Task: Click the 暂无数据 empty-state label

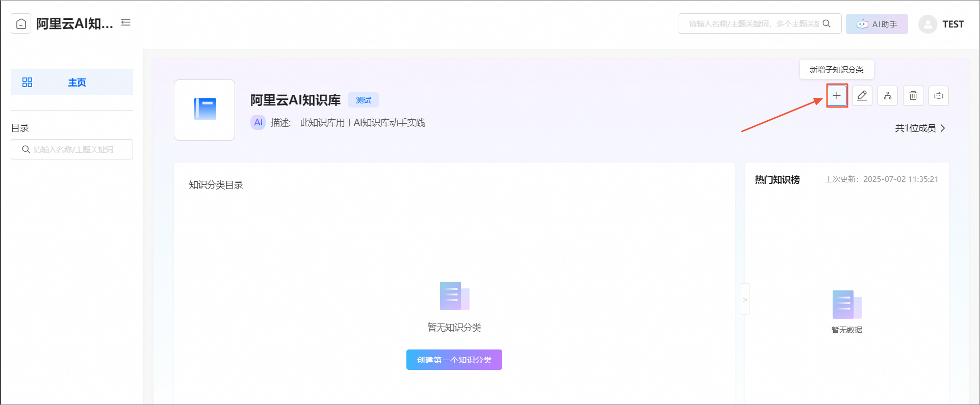Action: click(x=847, y=330)
